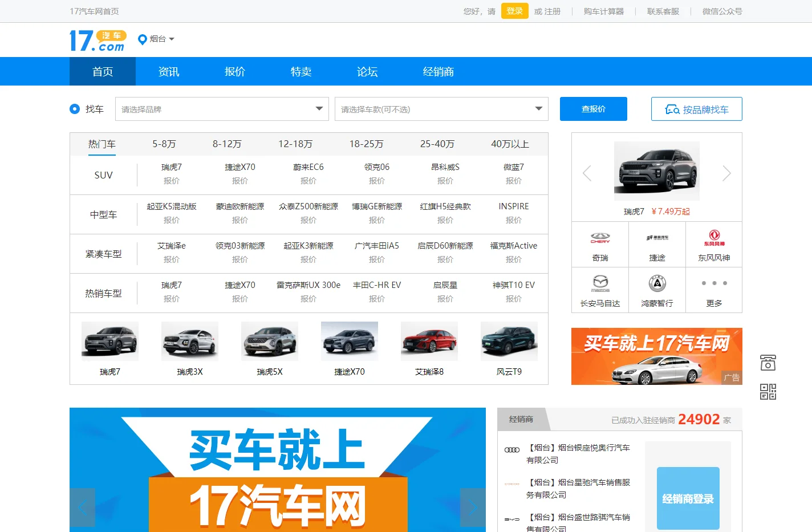Screen dimensions: 812x532
Task: Open the 瑞虎7 car thumbnail
Action: [x=110, y=341]
